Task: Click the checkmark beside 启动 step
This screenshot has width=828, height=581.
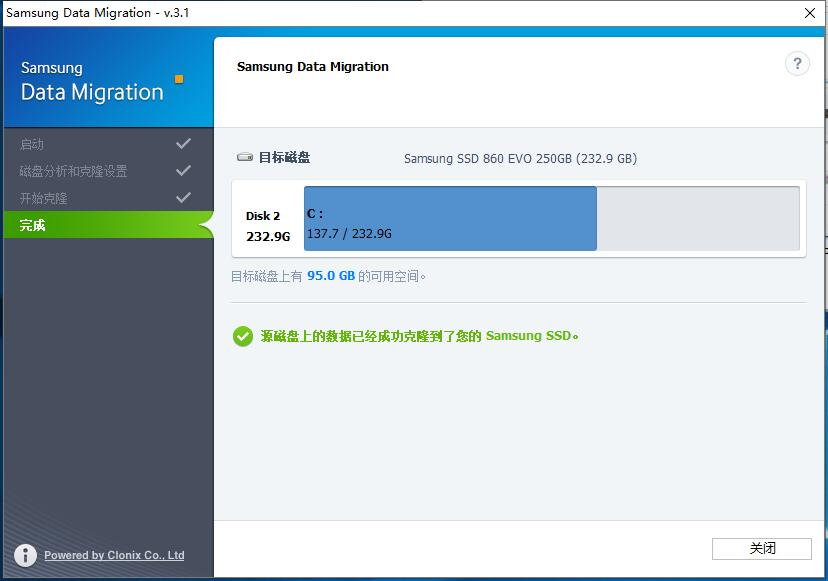Action: click(184, 143)
